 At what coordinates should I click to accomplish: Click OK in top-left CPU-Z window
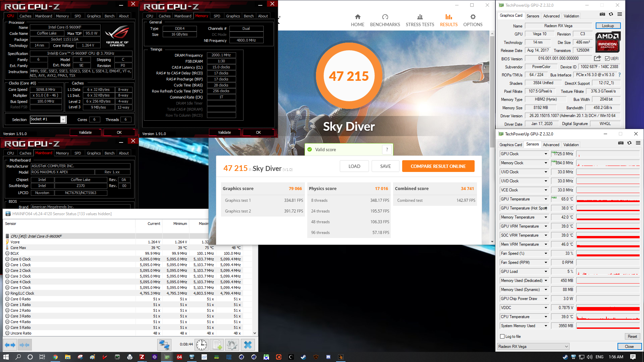[119, 132]
